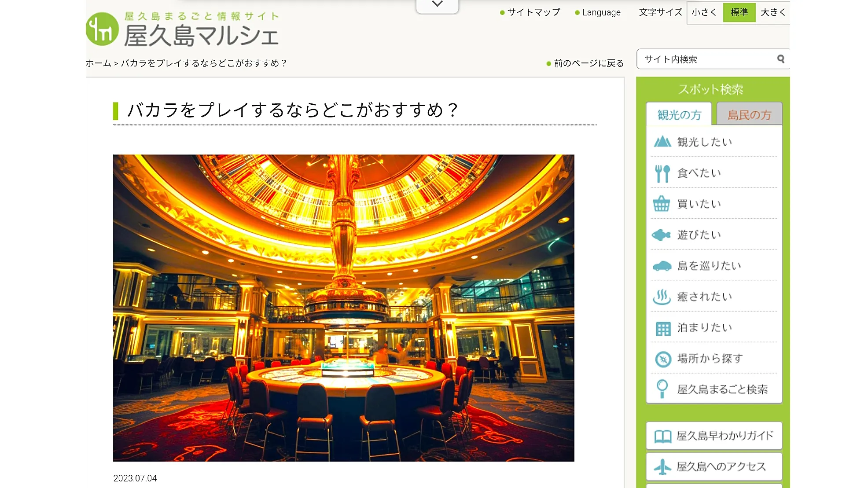Click the date 2023.07.04
This screenshot has width=868, height=488.
(x=135, y=478)
